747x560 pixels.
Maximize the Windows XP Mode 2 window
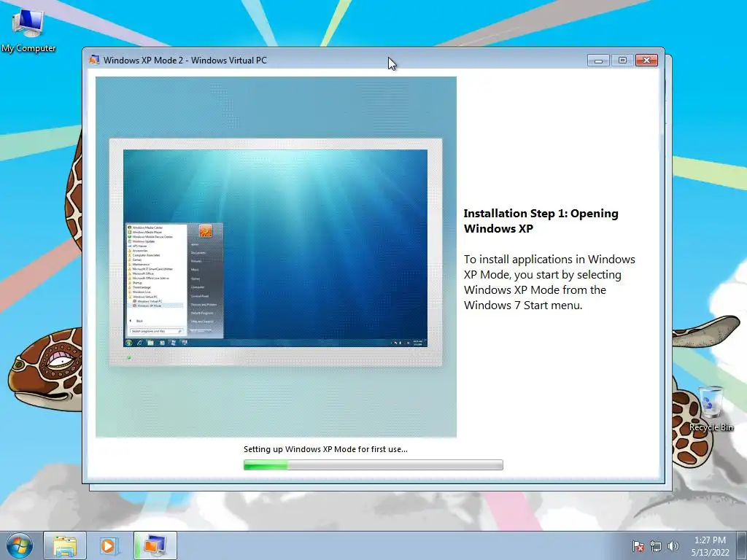tap(622, 60)
